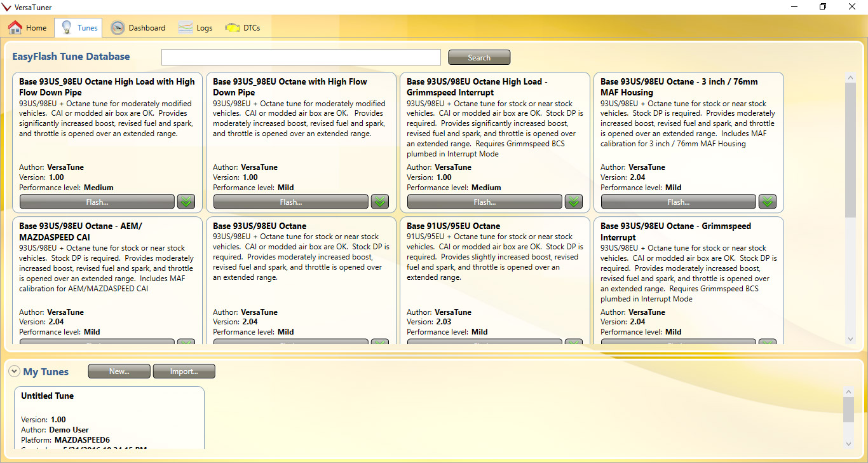Click the Logs chart icon
The width and height of the screenshot is (868, 463).
point(186,27)
